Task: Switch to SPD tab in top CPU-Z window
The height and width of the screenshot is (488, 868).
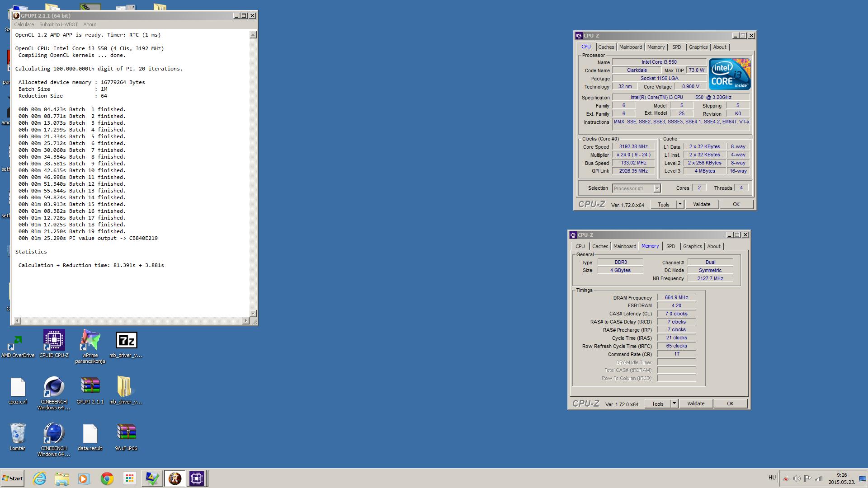Action: [x=676, y=47]
